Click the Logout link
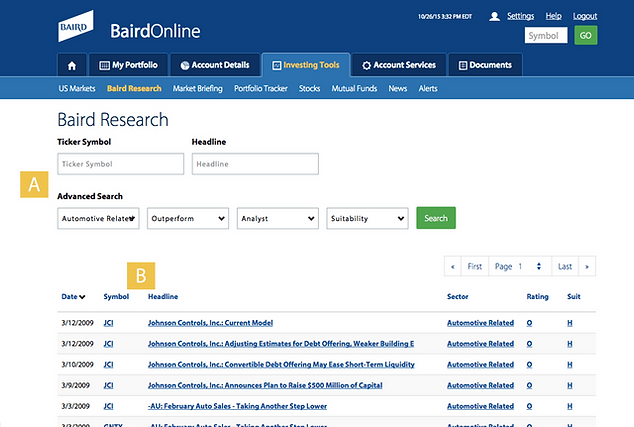This screenshot has height=427, width=634. coord(585,16)
